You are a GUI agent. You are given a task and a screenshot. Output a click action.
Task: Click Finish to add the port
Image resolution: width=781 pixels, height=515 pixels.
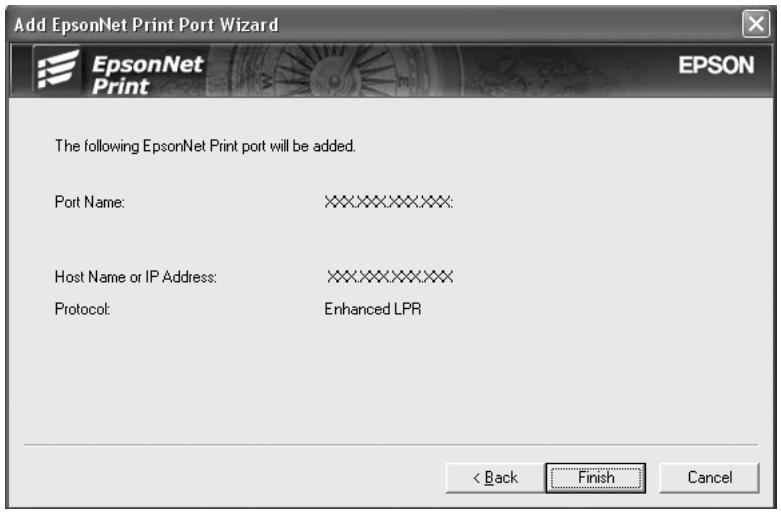(596, 478)
